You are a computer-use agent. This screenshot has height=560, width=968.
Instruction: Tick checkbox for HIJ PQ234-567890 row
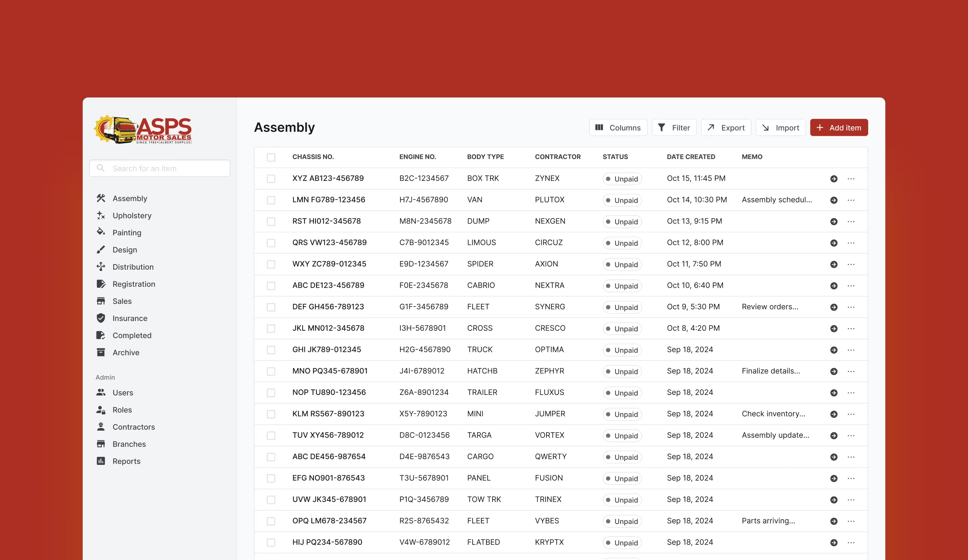click(x=271, y=542)
